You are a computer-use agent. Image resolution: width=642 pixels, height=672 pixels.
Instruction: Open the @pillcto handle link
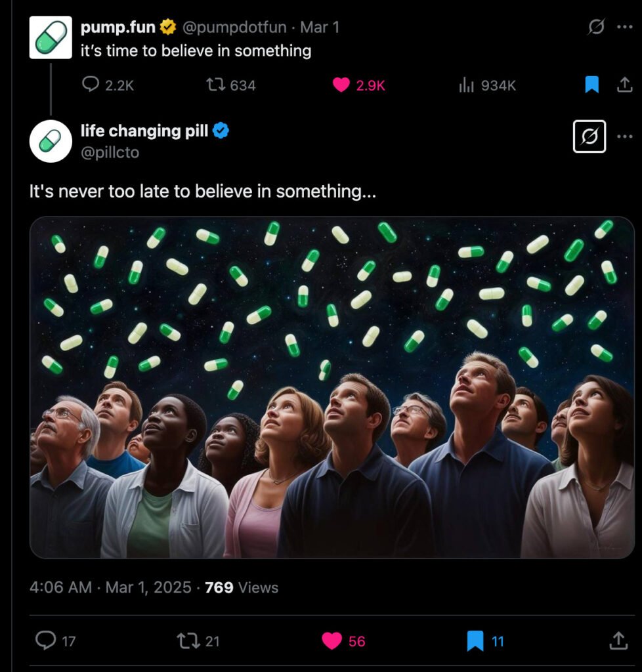(110, 152)
